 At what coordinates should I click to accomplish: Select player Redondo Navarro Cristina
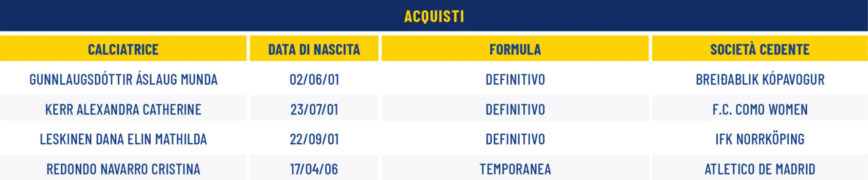pos(123,169)
